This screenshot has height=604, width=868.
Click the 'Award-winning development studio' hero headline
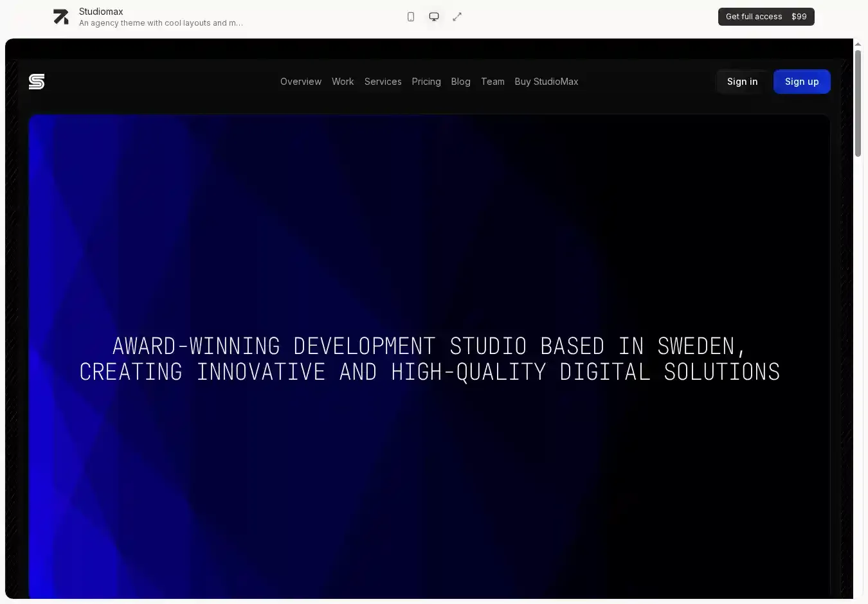(429, 359)
